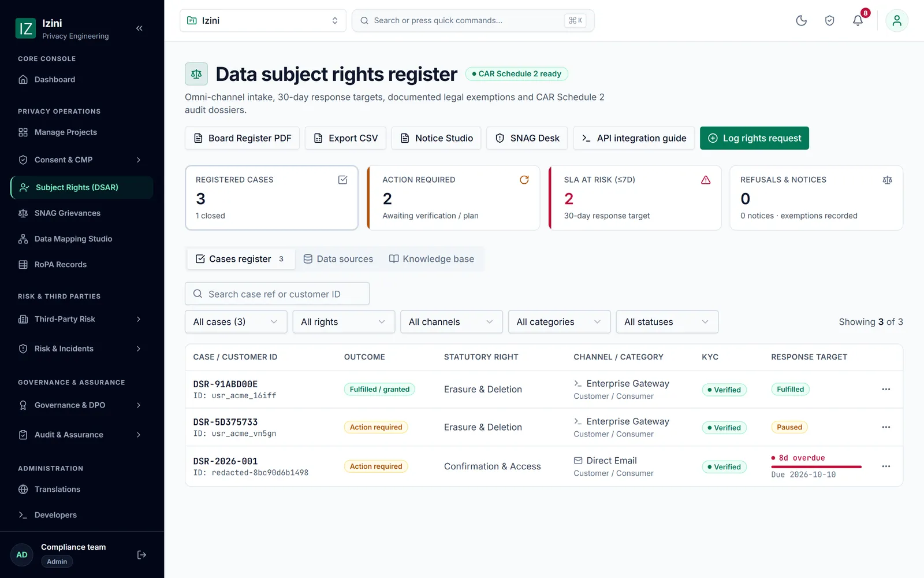This screenshot has width=924, height=578.
Task: Click checkbox icon on Registered Cases card
Action: point(342,180)
